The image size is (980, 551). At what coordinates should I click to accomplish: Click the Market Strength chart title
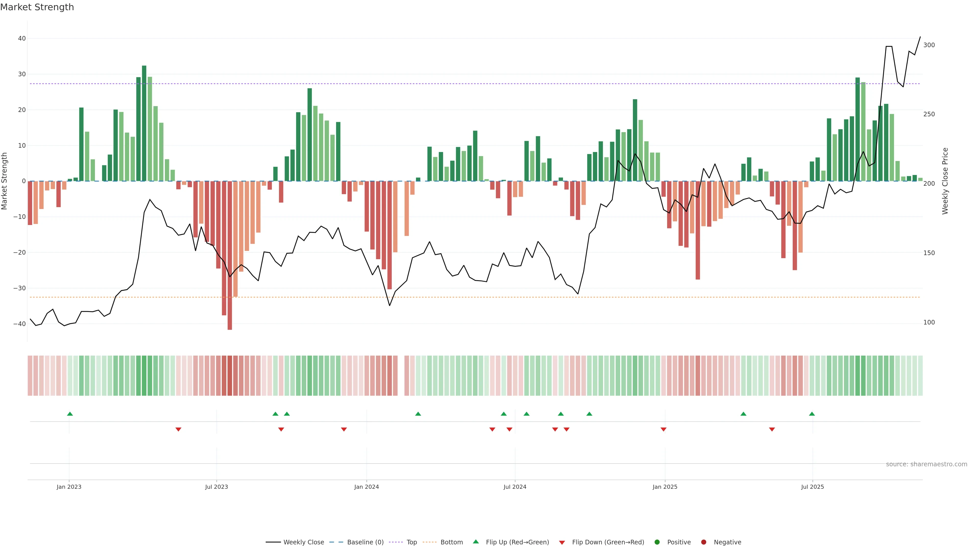(x=37, y=7)
